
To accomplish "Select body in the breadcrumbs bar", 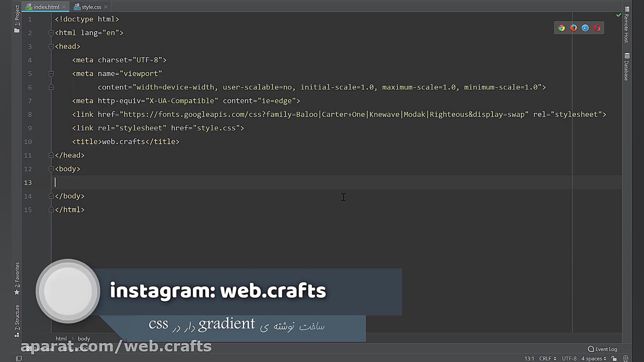I will tap(83, 338).
